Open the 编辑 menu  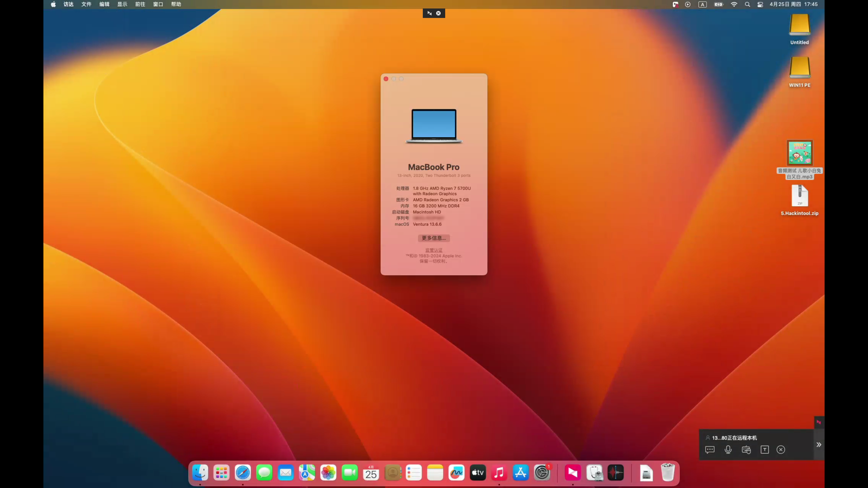tap(104, 4)
